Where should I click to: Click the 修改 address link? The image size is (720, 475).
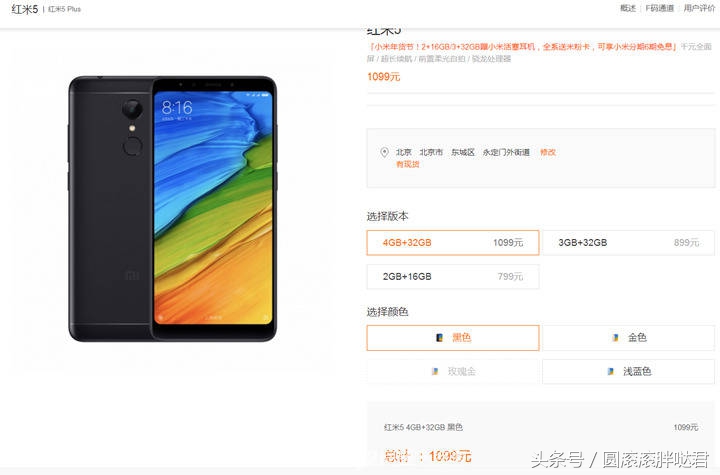(x=548, y=152)
